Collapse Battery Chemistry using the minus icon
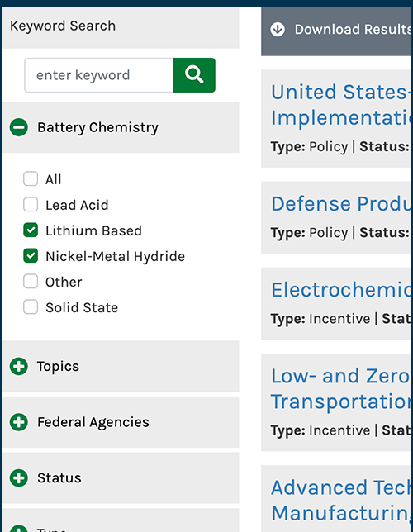 pyautogui.click(x=19, y=127)
